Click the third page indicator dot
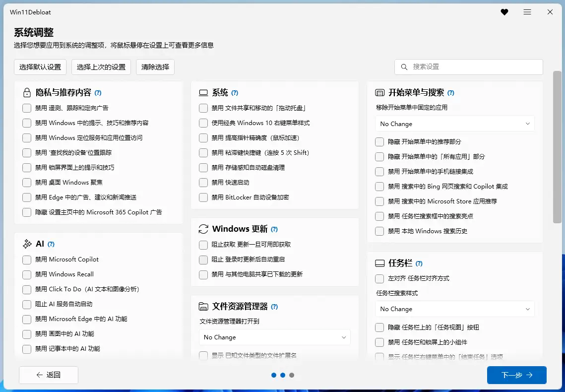The image size is (565, 392). pyautogui.click(x=292, y=375)
